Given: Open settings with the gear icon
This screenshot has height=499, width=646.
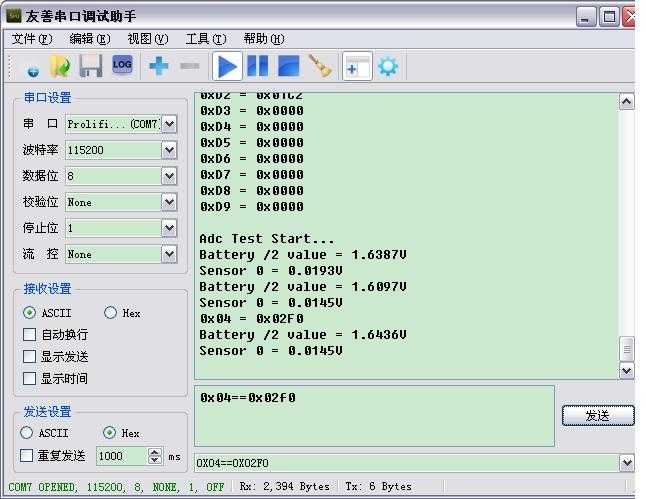Looking at the screenshot, I should [388, 66].
